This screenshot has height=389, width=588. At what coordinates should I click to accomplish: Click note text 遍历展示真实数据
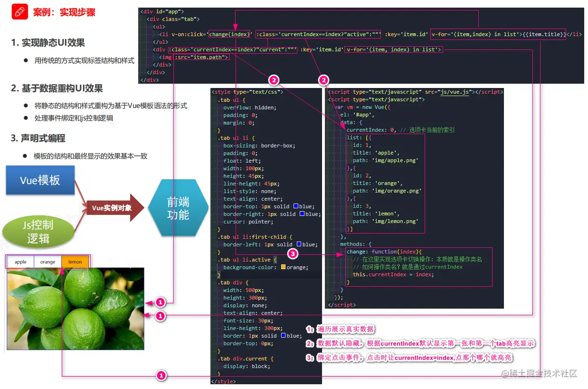[x=346, y=329]
